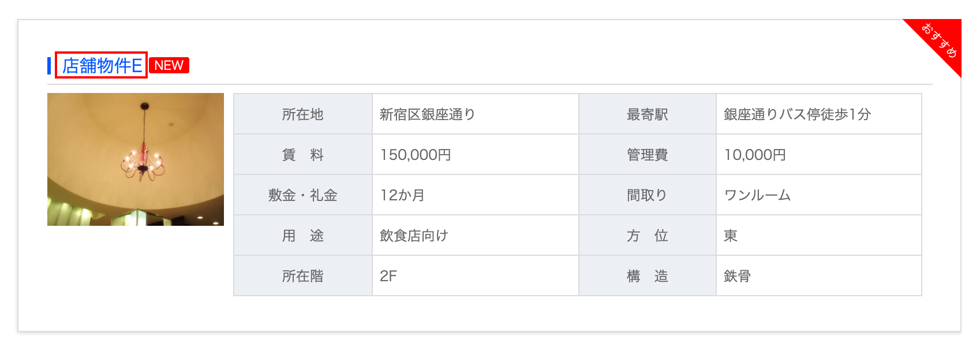Select the 12か月 deposit value
980x354 pixels.
click(402, 195)
